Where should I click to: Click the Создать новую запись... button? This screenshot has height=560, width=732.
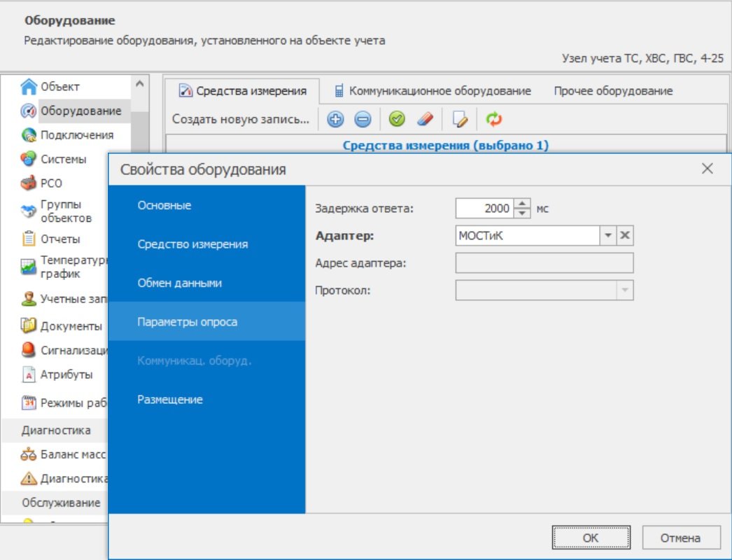click(241, 120)
